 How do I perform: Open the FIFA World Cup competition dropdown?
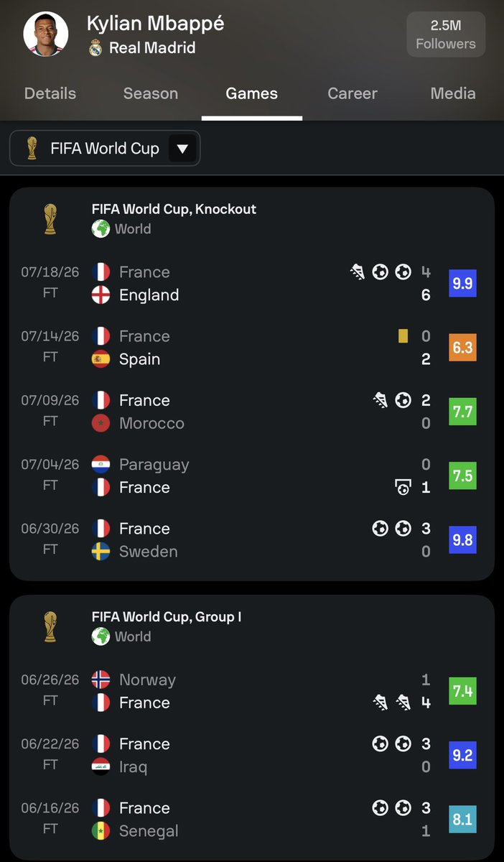click(x=105, y=149)
